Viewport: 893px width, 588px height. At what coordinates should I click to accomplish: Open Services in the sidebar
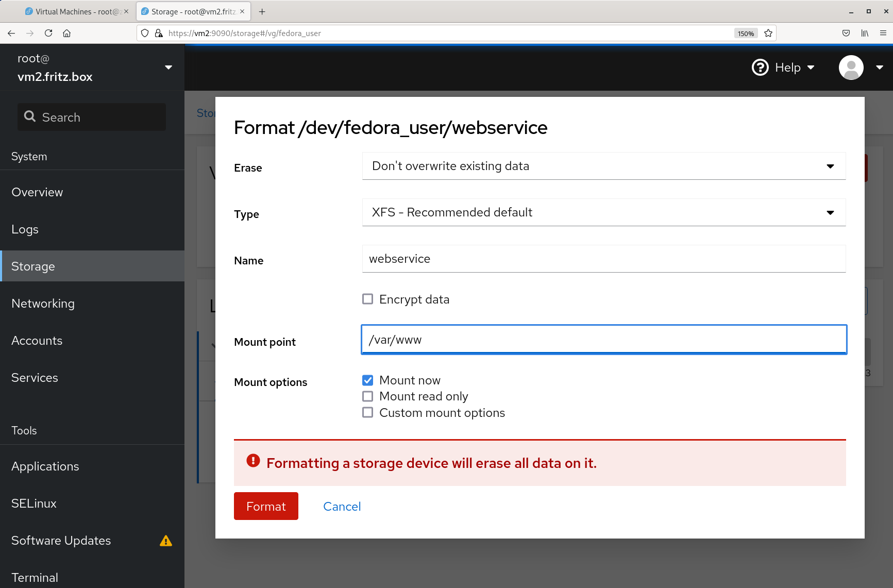[92, 378]
